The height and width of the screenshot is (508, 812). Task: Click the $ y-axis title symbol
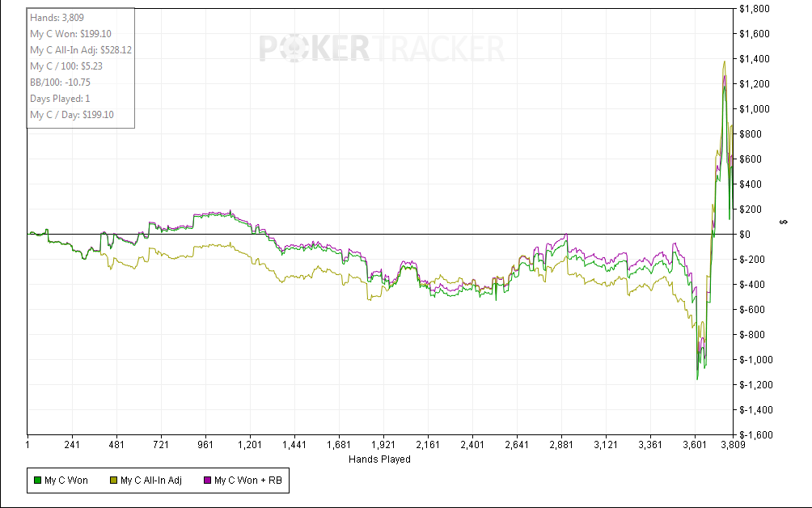(x=784, y=222)
